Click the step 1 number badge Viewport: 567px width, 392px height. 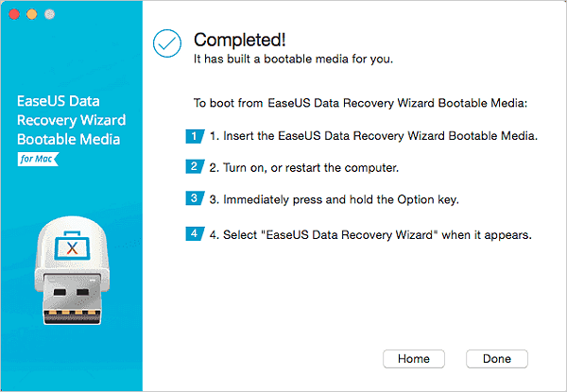[x=194, y=136]
